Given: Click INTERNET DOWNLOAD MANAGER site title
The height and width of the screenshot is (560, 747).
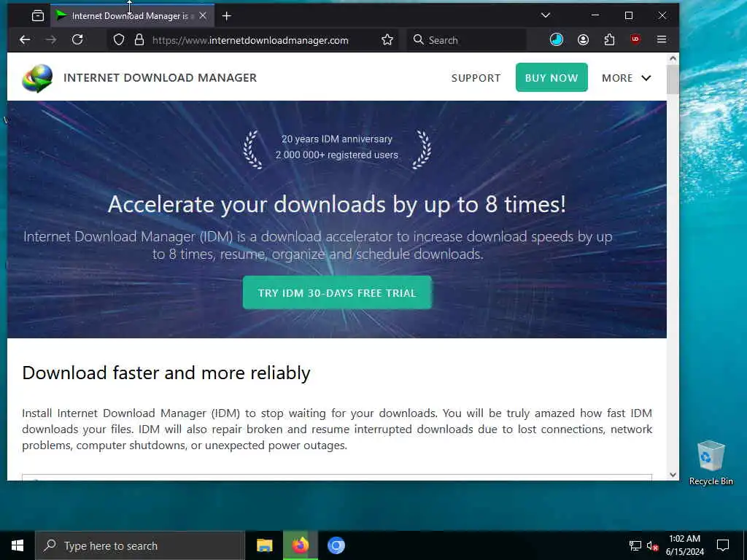Looking at the screenshot, I should pos(160,77).
